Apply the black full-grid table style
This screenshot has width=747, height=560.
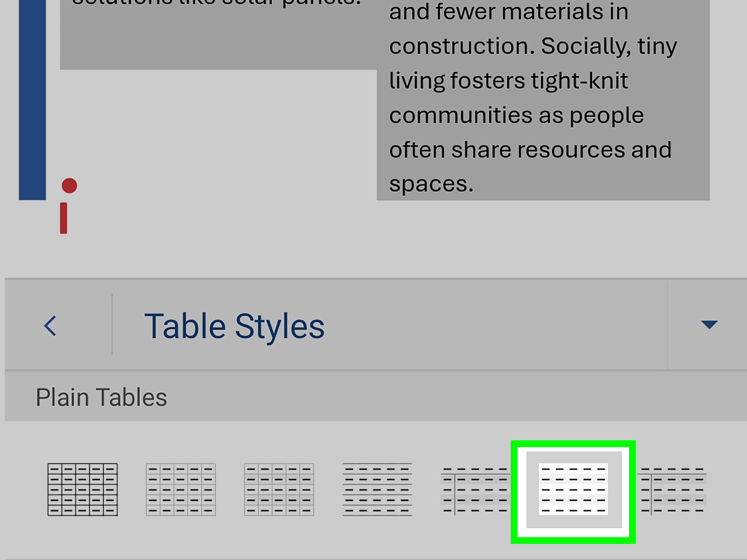click(82, 489)
